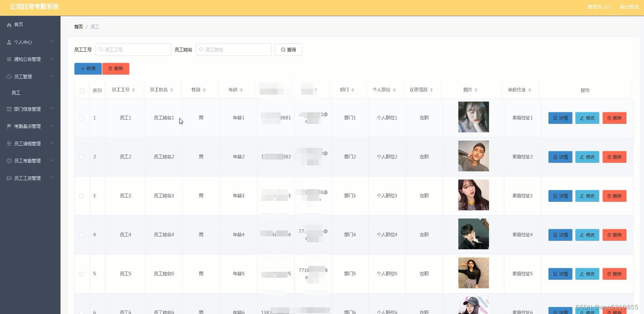Expand the 考勤基点管理 chevron
644x314 pixels.
point(52,126)
